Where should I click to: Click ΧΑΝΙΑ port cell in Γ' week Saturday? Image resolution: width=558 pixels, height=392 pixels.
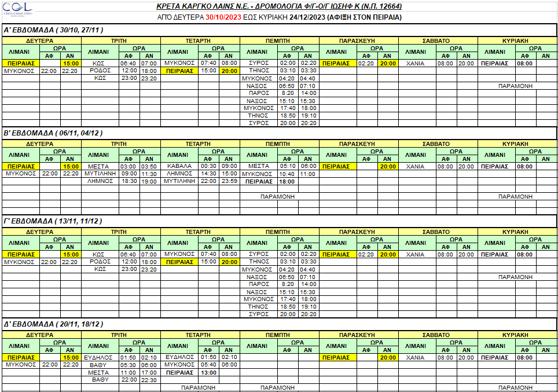coord(417,255)
